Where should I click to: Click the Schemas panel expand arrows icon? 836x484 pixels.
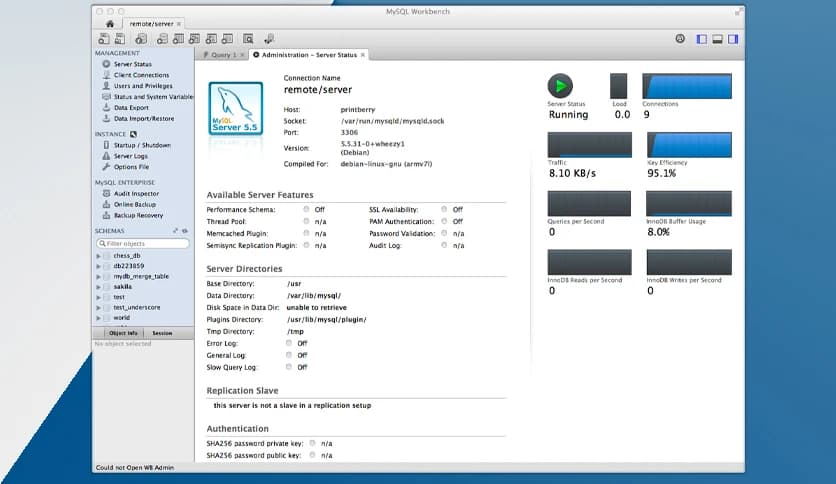point(175,231)
